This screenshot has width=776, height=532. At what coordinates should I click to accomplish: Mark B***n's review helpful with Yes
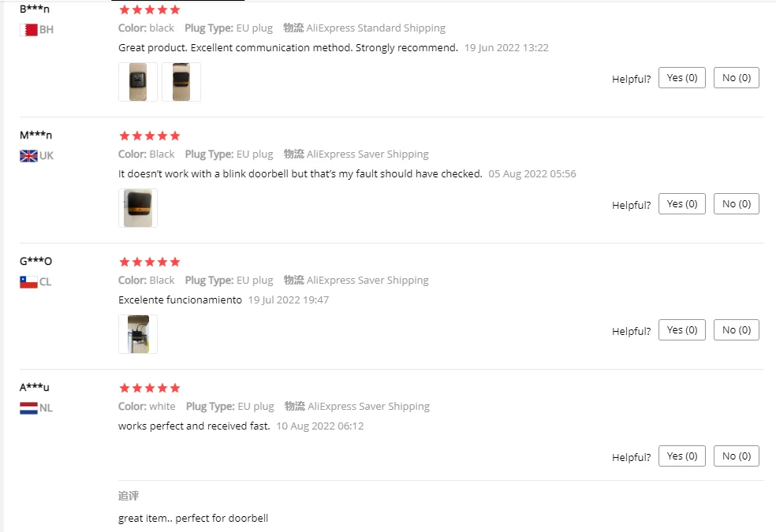(x=682, y=78)
